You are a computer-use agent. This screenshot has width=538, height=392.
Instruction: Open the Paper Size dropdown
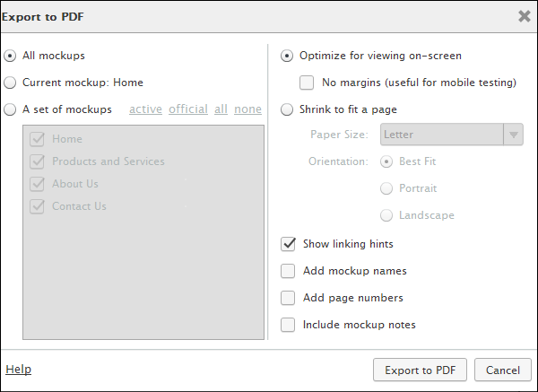(451, 135)
